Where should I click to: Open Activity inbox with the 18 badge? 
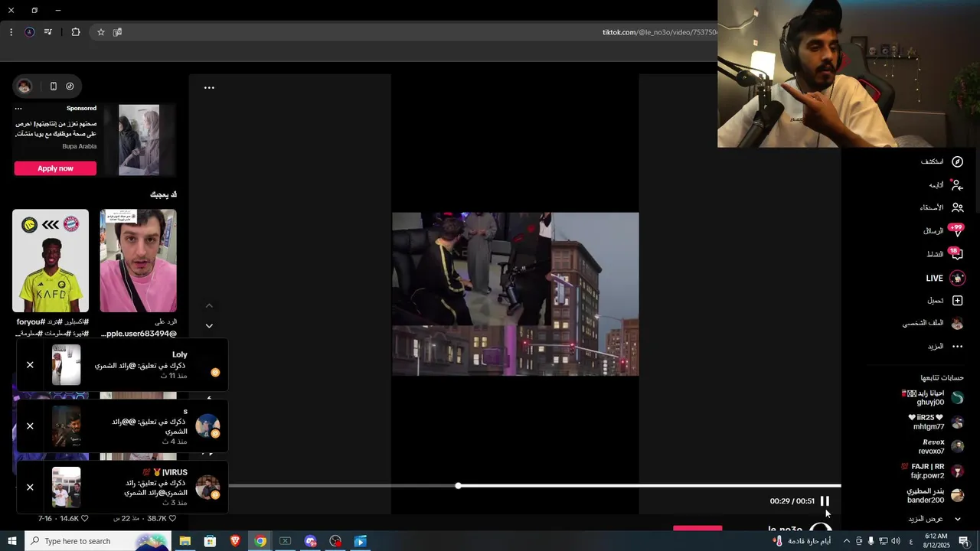(x=956, y=254)
